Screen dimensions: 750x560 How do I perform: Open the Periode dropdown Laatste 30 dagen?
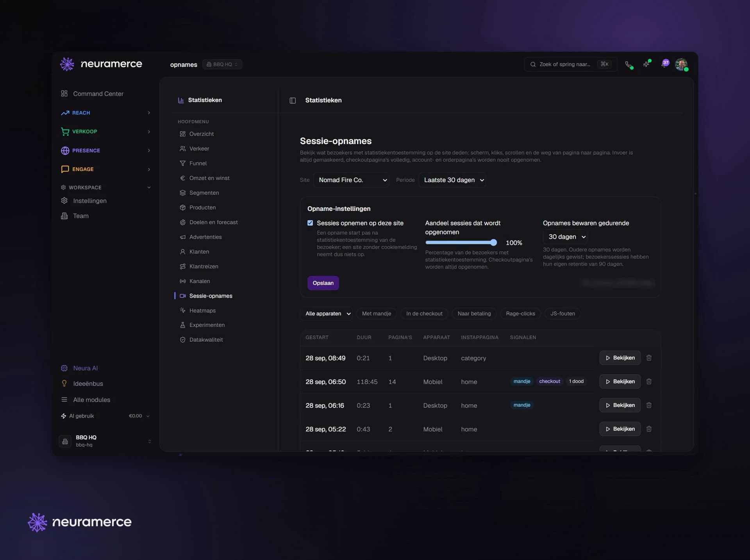tap(452, 180)
